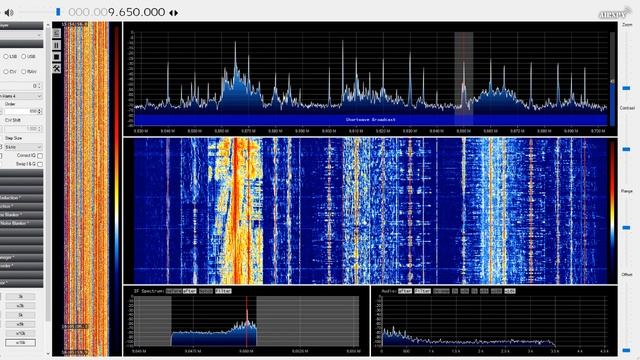Open the Harris 4 filter type dropdown
The width and height of the screenshot is (640, 360).
click(21, 96)
